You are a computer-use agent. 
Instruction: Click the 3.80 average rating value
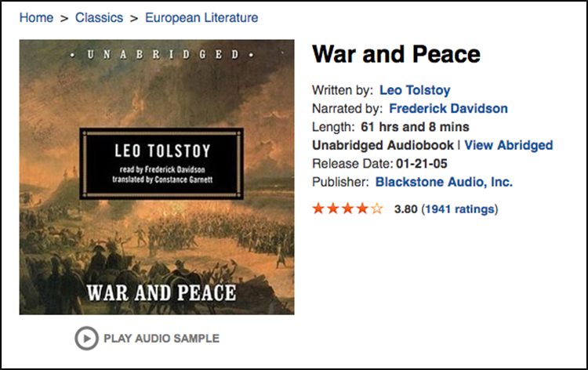[x=405, y=209]
